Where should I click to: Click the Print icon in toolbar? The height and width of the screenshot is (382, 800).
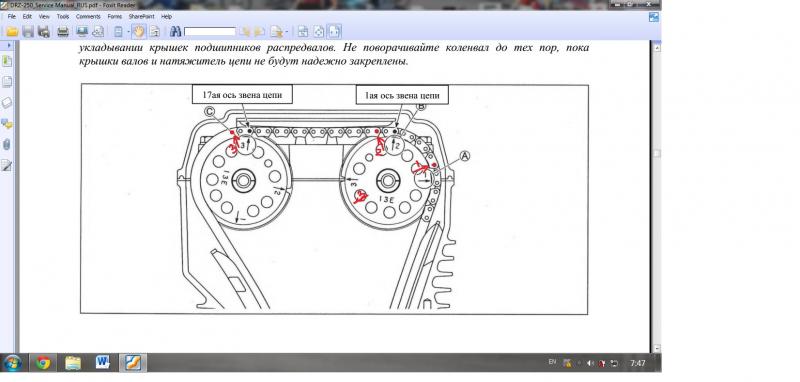tap(63, 32)
